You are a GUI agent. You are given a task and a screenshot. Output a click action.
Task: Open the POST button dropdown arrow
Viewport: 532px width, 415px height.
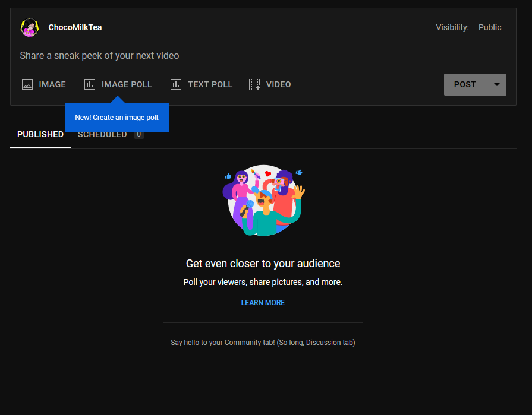(x=497, y=84)
